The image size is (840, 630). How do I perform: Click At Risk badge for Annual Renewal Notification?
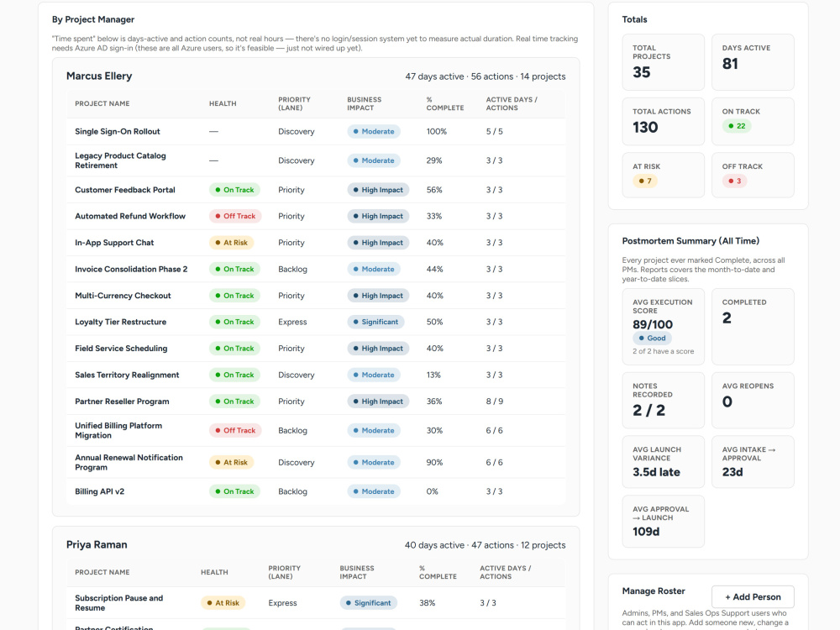[232, 462]
